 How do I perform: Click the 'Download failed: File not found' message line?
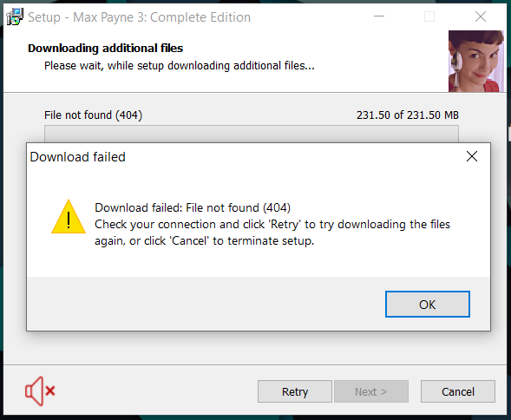[x=193, y=207]
